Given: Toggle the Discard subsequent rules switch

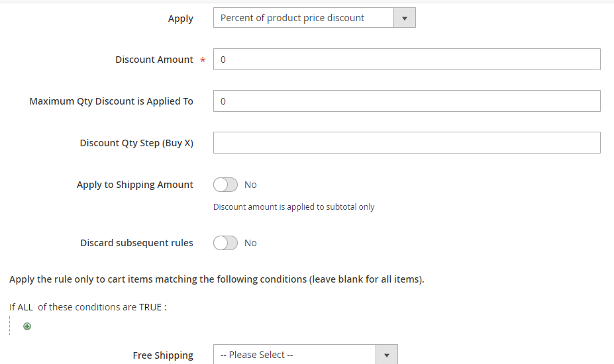Looking at the screenshot, I should 225,243.
